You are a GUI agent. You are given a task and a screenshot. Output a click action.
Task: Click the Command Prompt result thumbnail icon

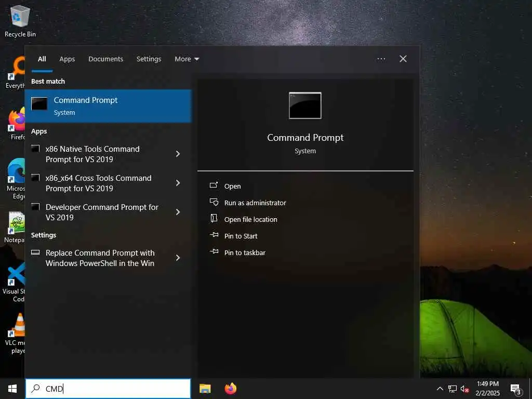(x=39, y=104)
